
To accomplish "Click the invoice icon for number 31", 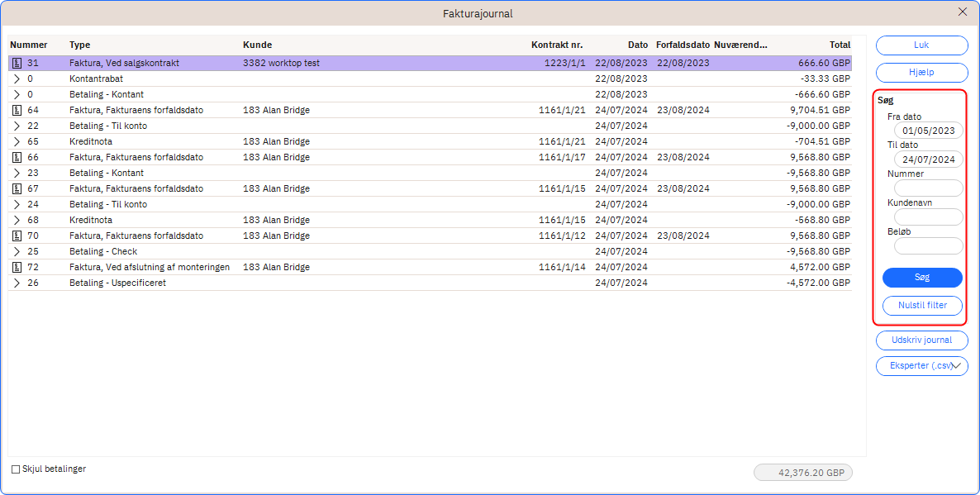I will point(17,63).
